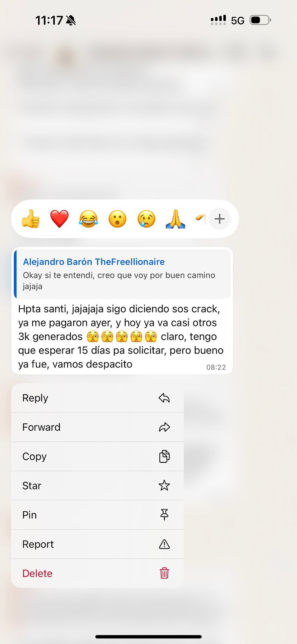This screenshot has width=297, height=644.
Task: React with the crying face emoji
Action: [x=146, y=219]
